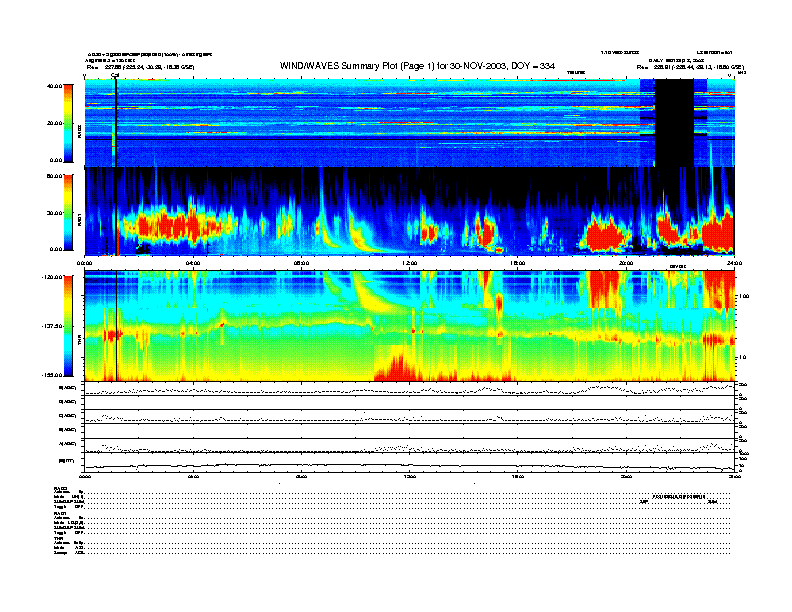
Task: Click the WIND/WAVES Summary Plot title
Action: [x=417, y=66]
